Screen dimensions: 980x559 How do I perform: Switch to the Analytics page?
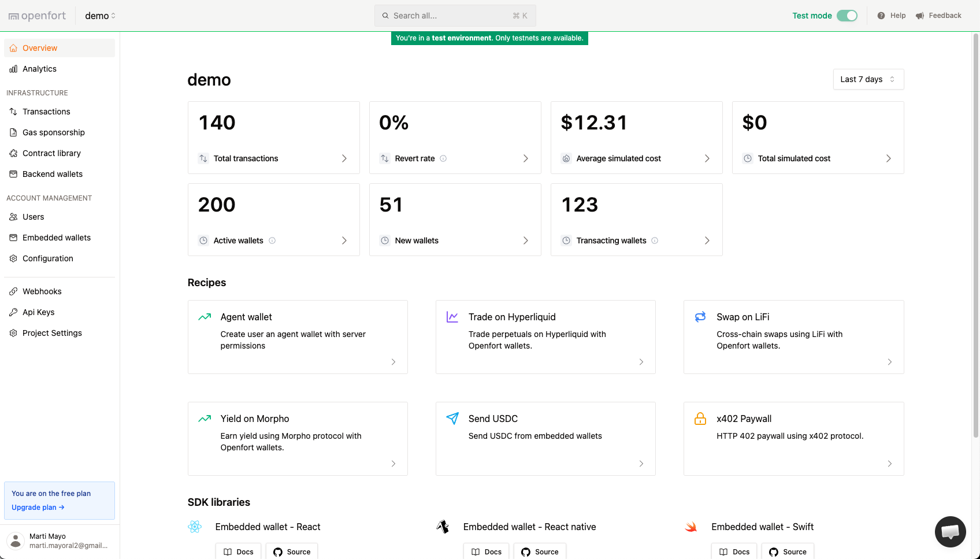[x=39, y=68]
